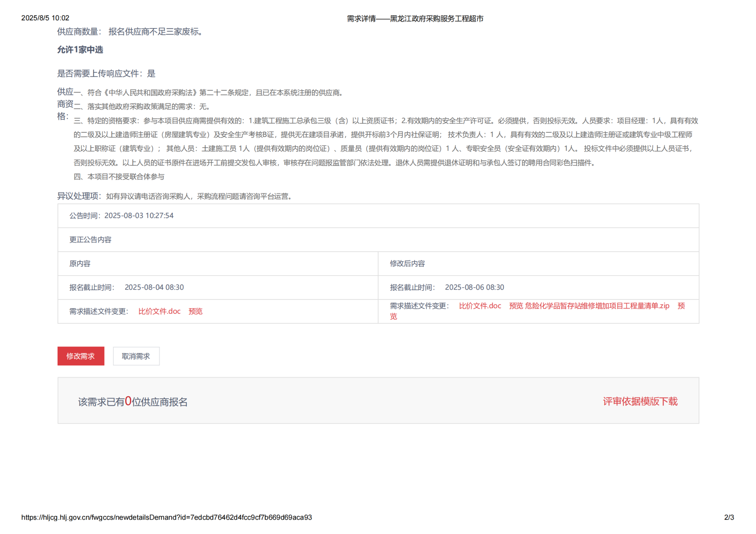Click 预览 next to original 比价文件.doc
Image resolution: width=756 pixels, height=534 pixels.
tap(195, 311)
